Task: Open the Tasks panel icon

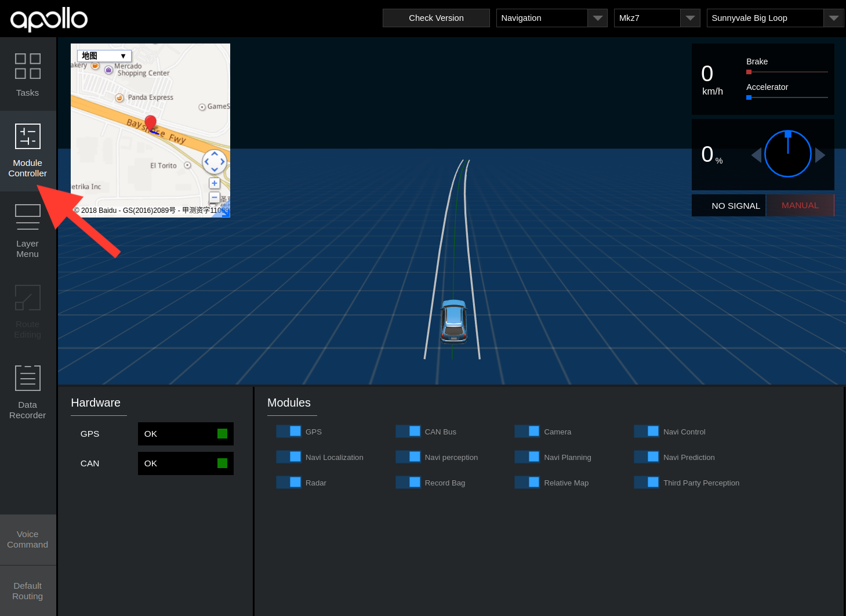Action: pyautogui.click(x=27, y=66)
